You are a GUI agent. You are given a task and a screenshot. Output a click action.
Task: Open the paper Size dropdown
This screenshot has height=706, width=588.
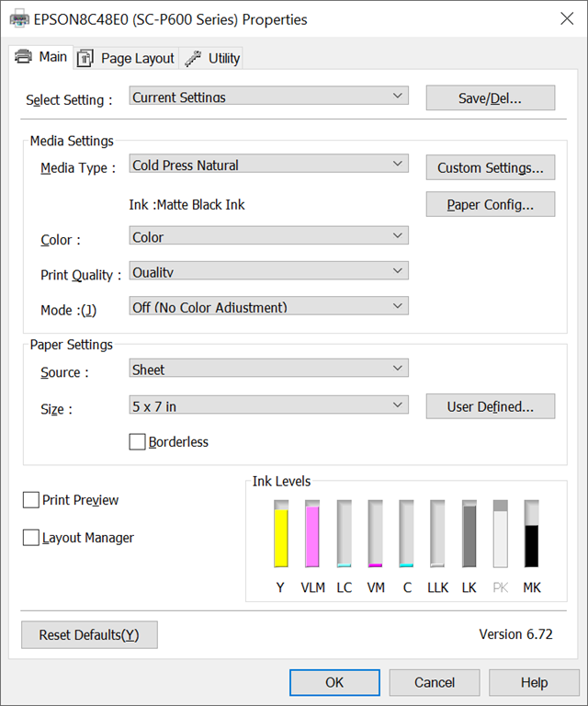pyautogui.click(x=268, y=404)
